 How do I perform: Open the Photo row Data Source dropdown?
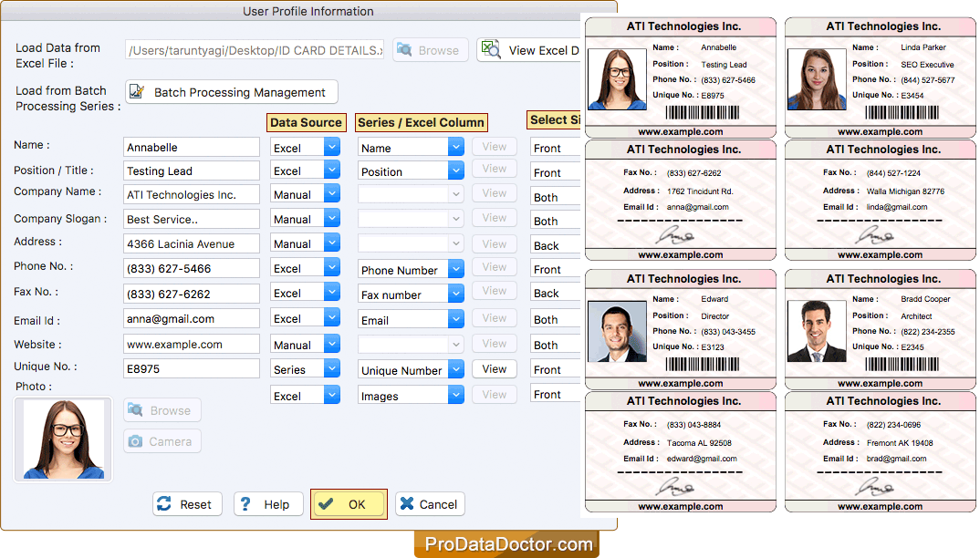click(x=305, y=396)
